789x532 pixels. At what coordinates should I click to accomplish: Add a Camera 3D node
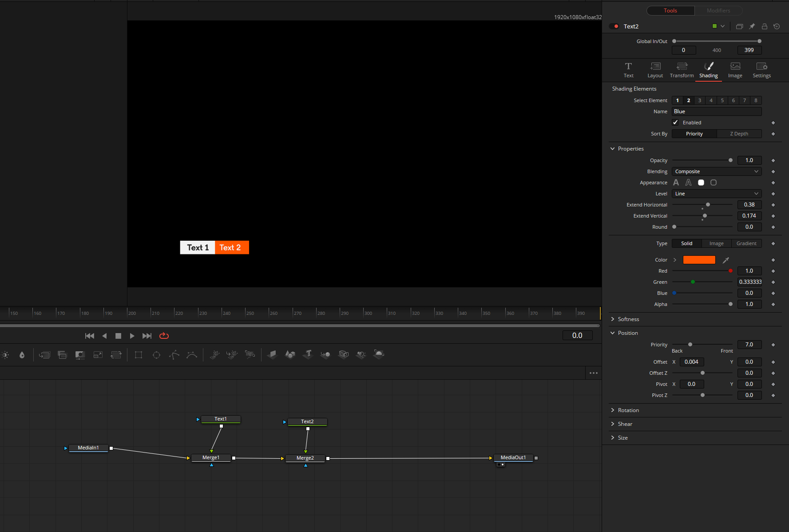click(x=343, y=354)
